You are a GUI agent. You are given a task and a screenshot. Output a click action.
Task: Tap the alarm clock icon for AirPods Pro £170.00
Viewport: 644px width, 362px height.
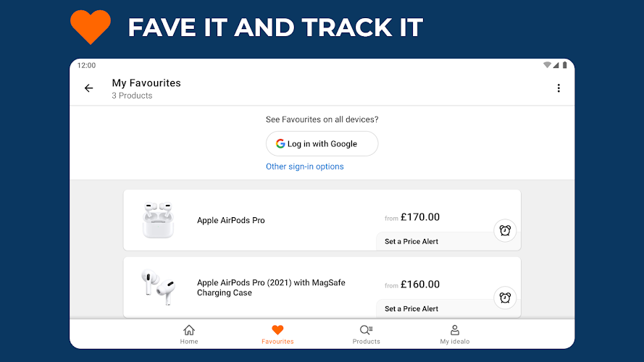tap(505, 231)
